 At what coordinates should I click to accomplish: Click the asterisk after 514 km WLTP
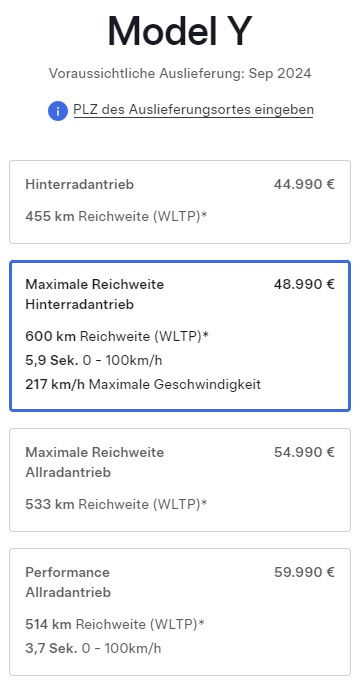tap(201, 623)
